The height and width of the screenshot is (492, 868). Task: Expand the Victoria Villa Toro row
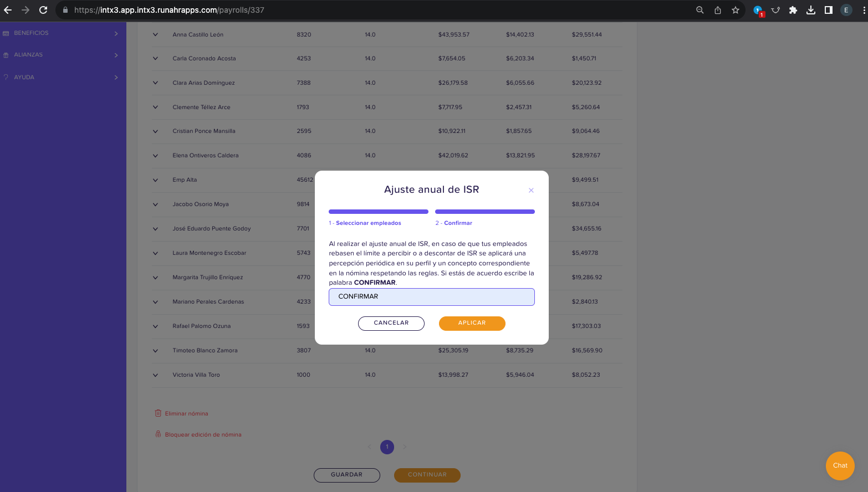click(155, 375)
